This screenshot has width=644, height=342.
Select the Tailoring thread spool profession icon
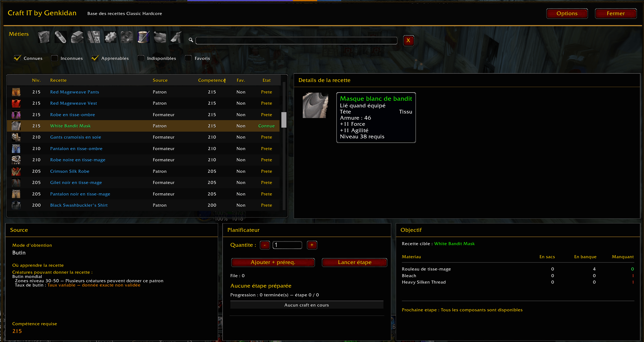point(143,37)
